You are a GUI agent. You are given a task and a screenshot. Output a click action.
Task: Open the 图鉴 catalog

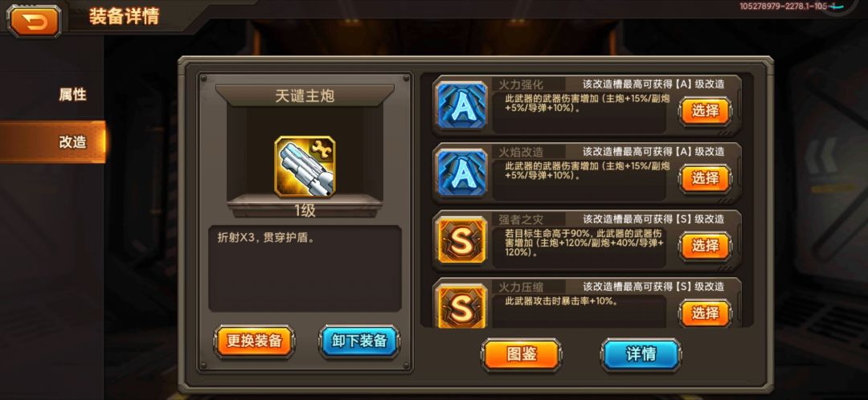522,355
